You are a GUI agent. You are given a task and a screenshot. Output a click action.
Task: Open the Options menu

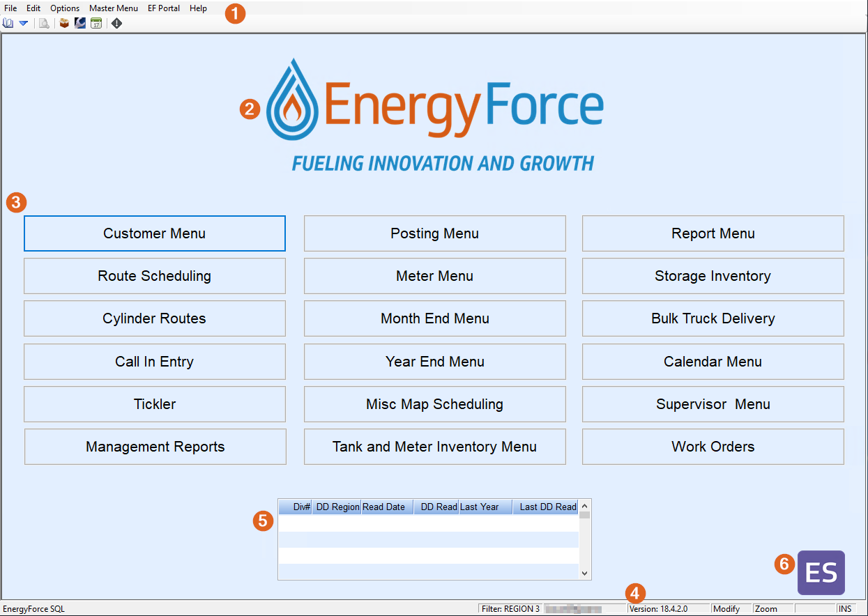click(65, 8)
